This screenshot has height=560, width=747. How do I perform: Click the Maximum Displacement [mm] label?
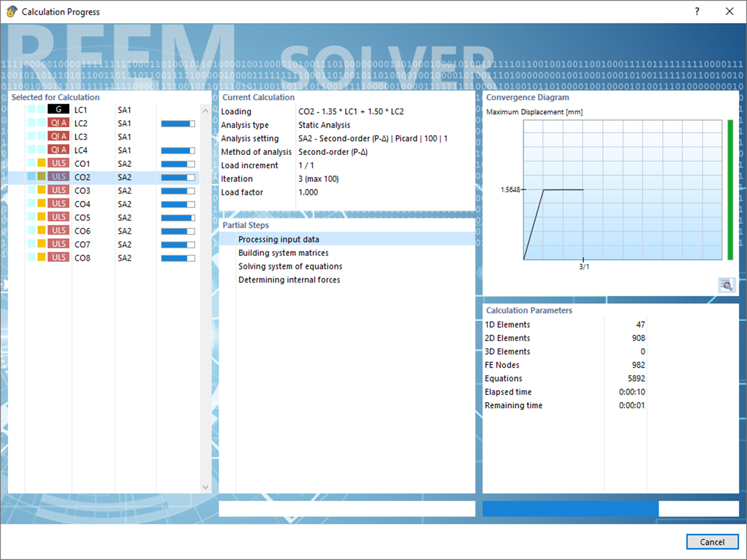click(534, 112)
